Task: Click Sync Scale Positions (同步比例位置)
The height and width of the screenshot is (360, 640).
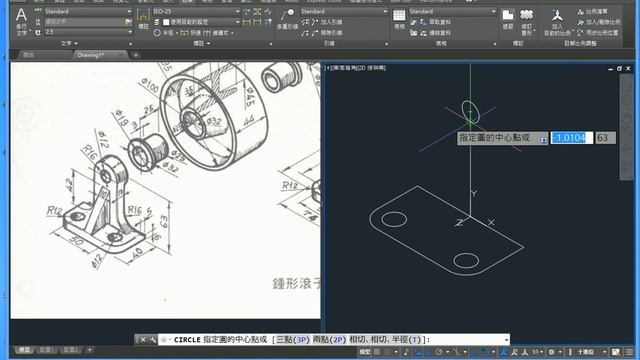Action: (x=598, y=33)
